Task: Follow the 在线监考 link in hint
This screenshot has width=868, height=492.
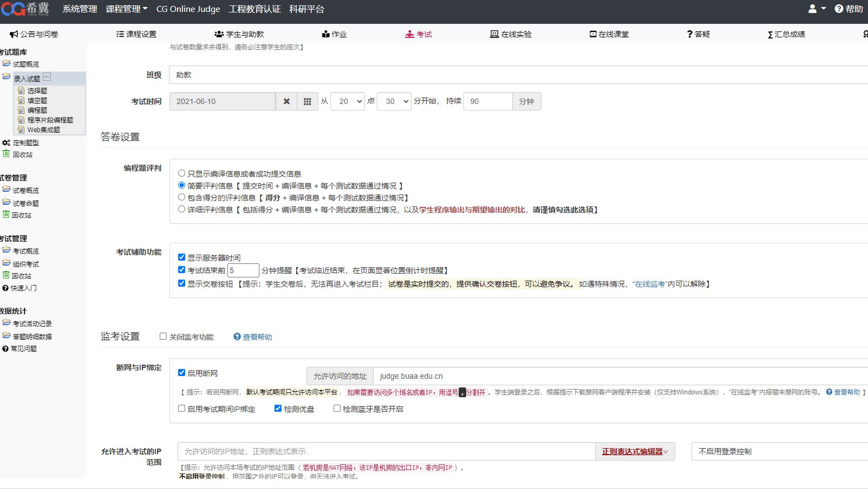Action: tap(649, 284)
